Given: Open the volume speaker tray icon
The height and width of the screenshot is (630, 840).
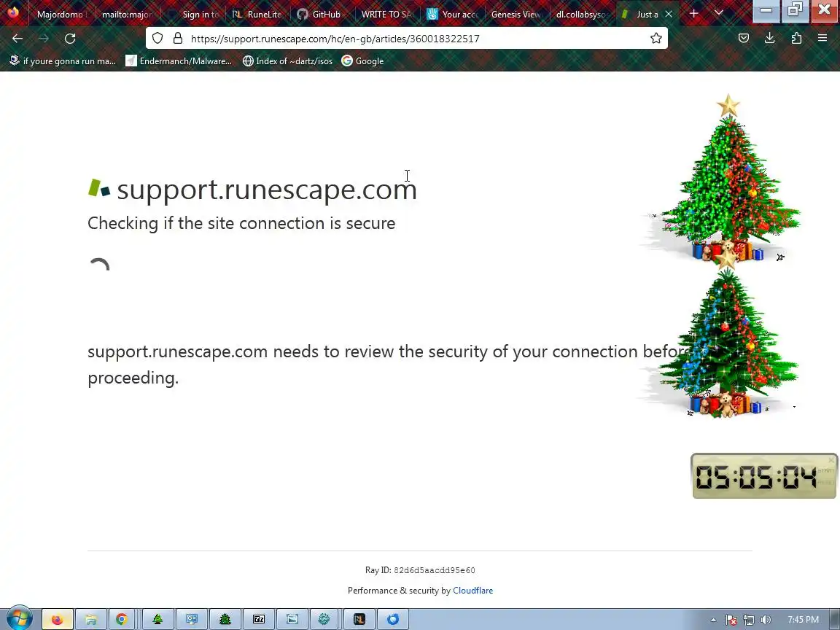Looking at the screenshot, I should 766,620.
